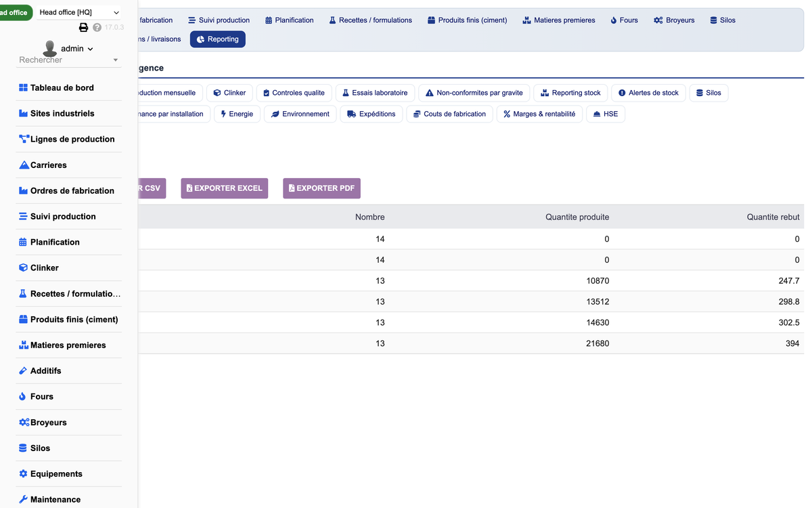Open the Controles qualite report

(294, 93)
